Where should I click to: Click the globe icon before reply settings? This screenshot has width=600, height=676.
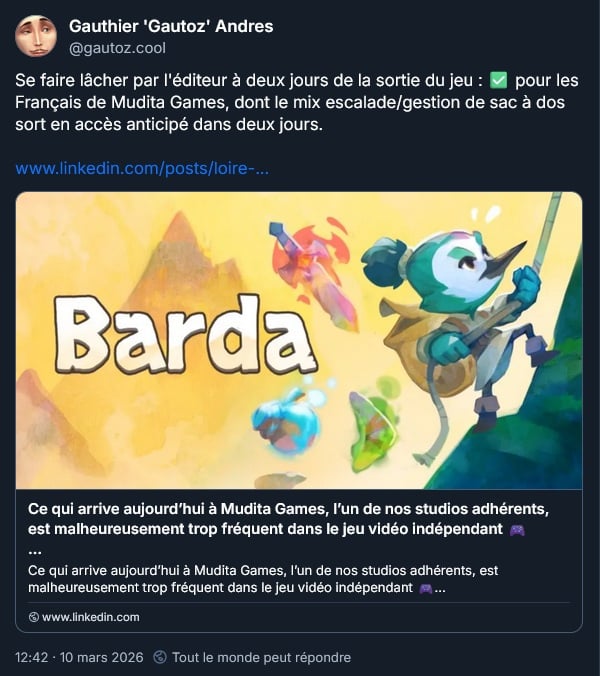[x=160, y=657]
